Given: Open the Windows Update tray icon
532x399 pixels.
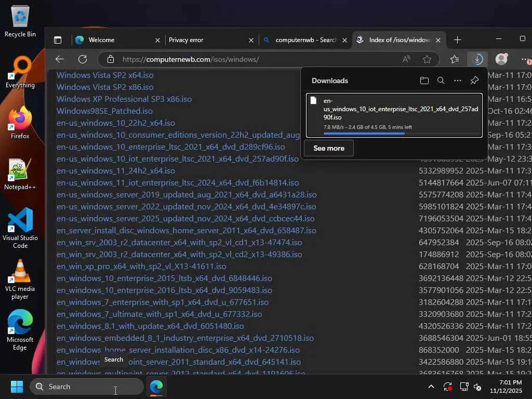Looking at the screenshot, I should point(447,387).
